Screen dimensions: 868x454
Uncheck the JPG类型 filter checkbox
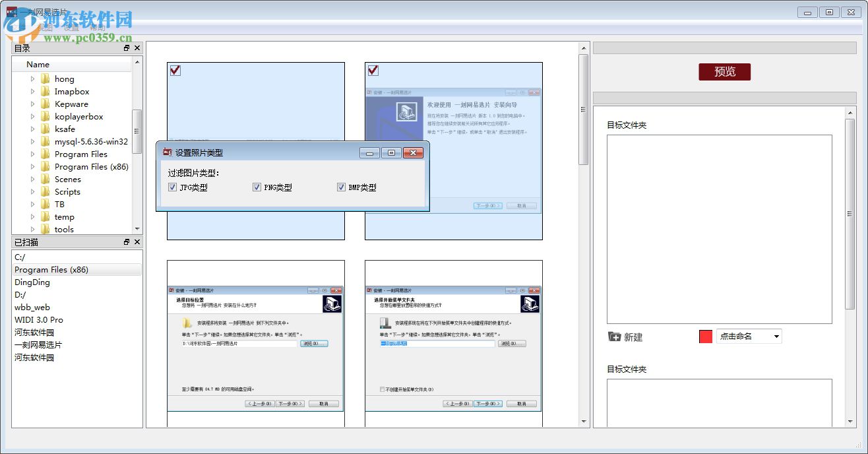(x=172, y=187)
